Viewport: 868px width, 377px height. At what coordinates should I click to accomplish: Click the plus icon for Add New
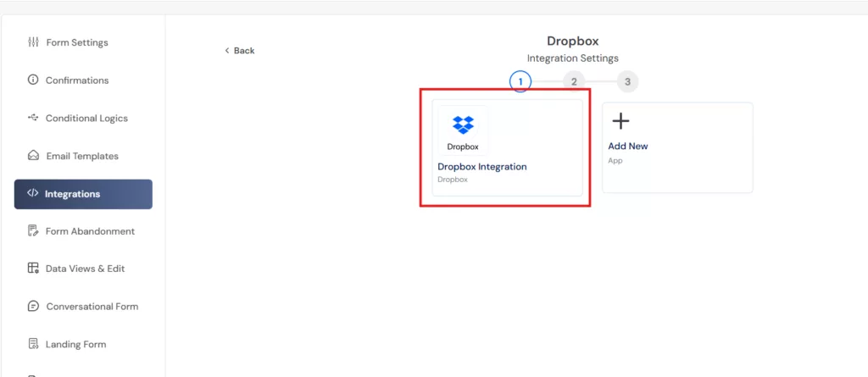click(x=620, y=121)
